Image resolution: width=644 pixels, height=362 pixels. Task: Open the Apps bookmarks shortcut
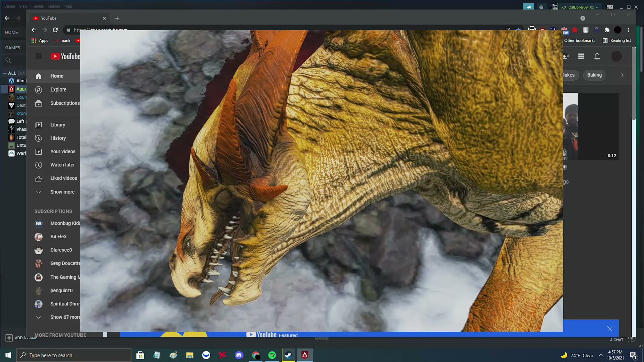pyautogui.click(x=40, y=41)
